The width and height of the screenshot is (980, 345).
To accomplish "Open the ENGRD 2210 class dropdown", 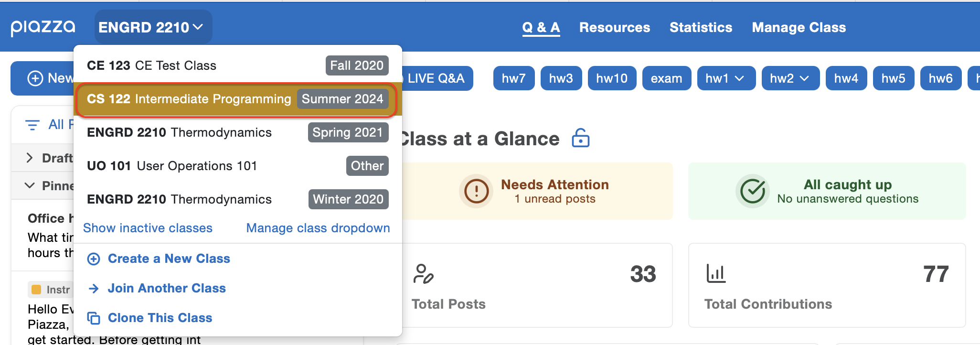I will [x=153, y=27].
